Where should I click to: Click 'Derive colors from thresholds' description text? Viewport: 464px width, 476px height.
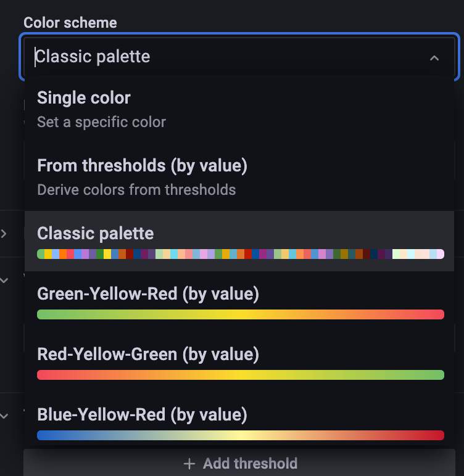[x=136, y=190]
